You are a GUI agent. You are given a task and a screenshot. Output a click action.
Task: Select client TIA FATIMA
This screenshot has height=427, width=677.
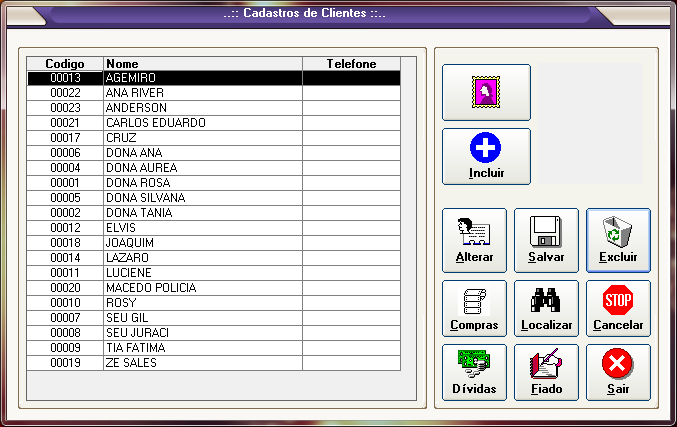tap(214, 348)
